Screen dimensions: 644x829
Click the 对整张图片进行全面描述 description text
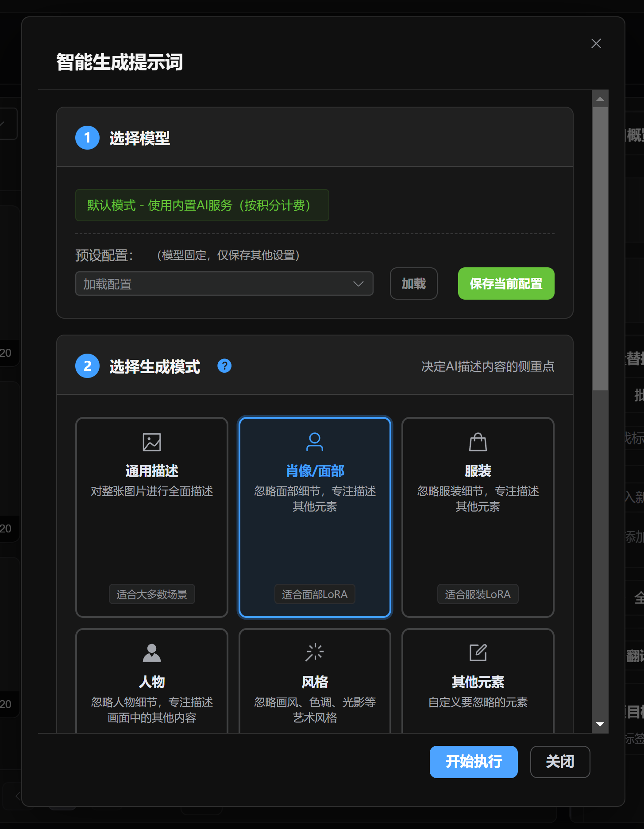pyautogui.click(x=152, y=491)
